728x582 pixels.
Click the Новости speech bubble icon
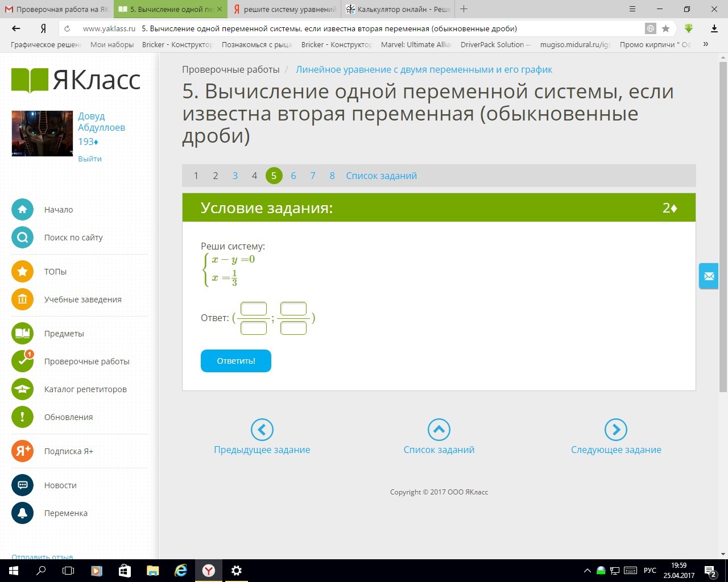tap(23, 485)
